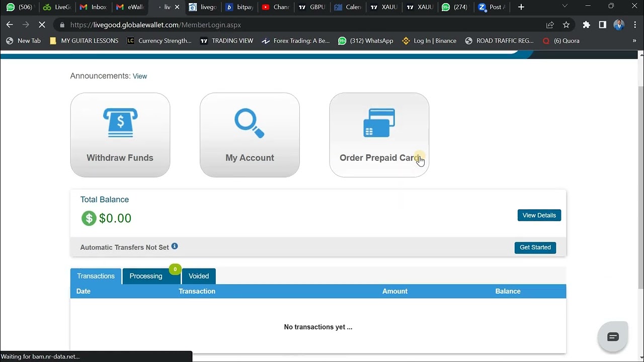Open the ROAD TRAFFIC REG bookmark
The width and height of the screenshot is (644, 362).
[x=499, y=41]
